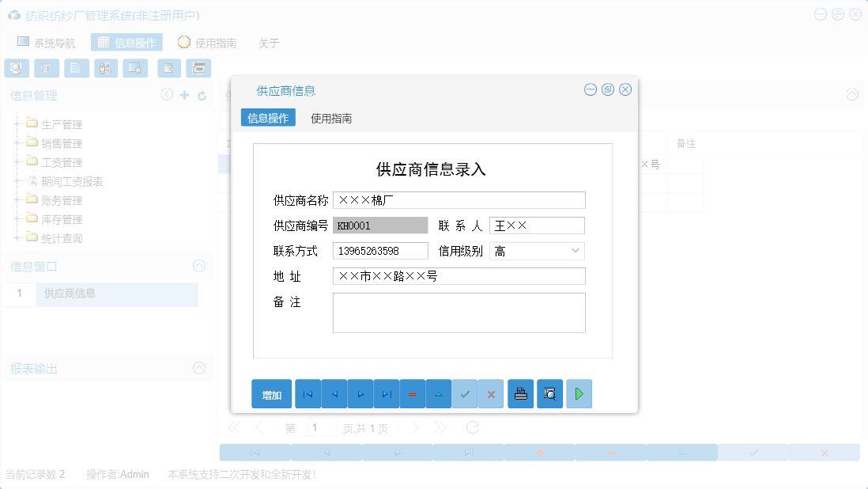Open the search/query tool in the top toolbar
Screen dimensions: 868x489
pyautogui.click(x=17, y=68)
